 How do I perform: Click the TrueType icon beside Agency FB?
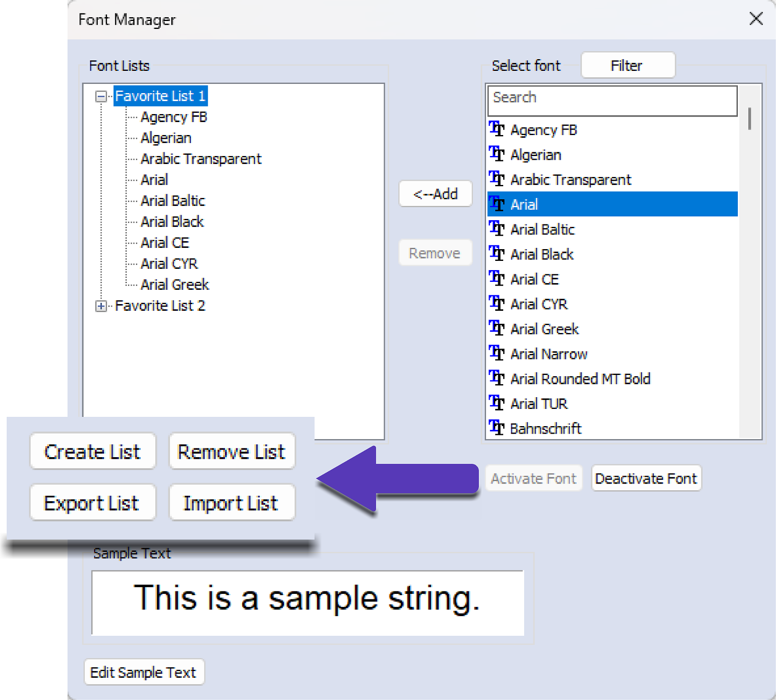[x=496, y=129]
